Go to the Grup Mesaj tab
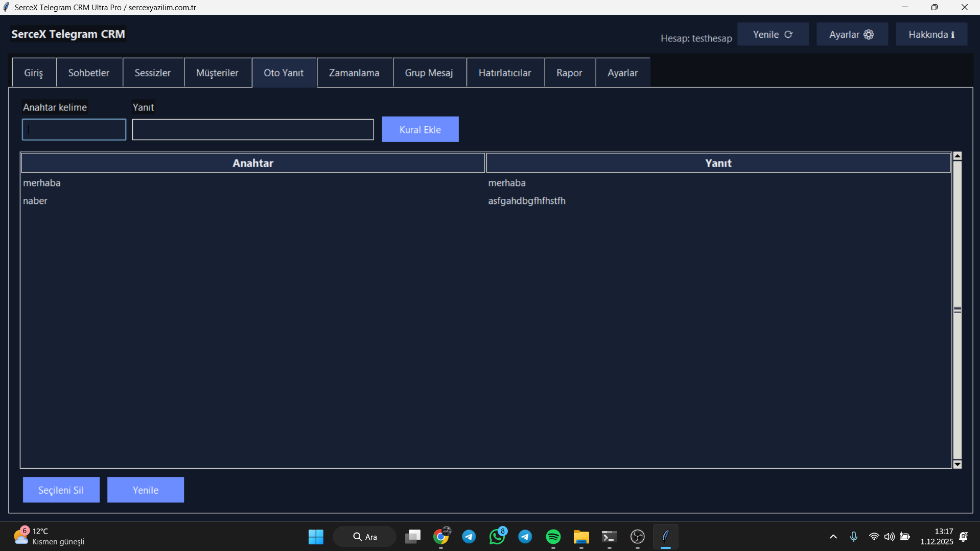980x551 pixels. (429, 73)
